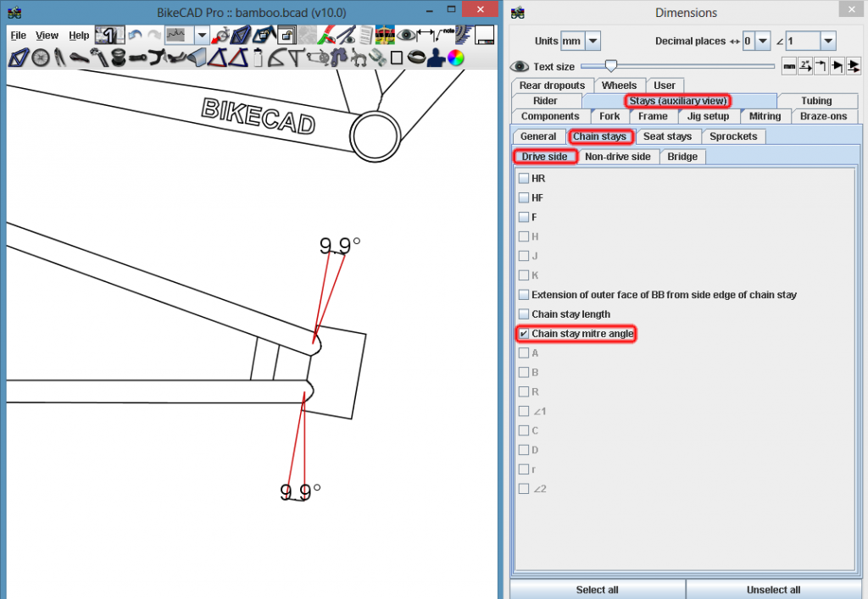Click the mm units display button

[789, 66]
